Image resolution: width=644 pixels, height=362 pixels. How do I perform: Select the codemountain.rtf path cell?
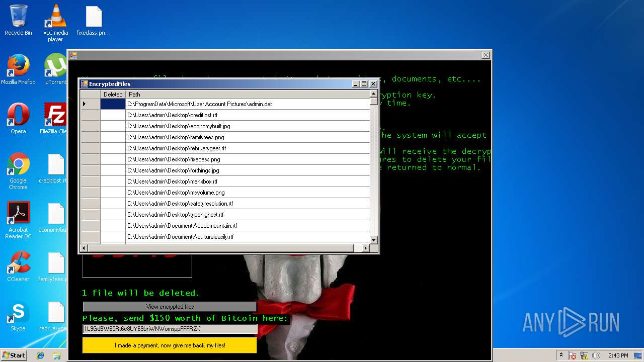(248, 226)
